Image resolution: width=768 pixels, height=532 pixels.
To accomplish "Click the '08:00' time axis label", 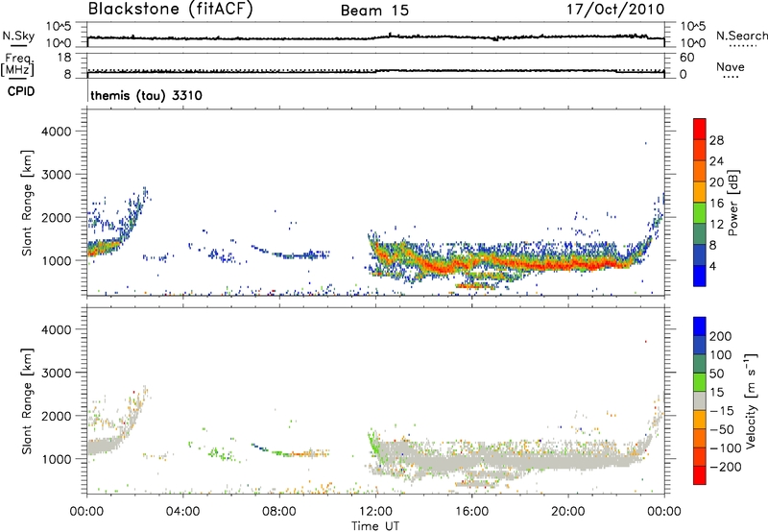I will point(279,512).
